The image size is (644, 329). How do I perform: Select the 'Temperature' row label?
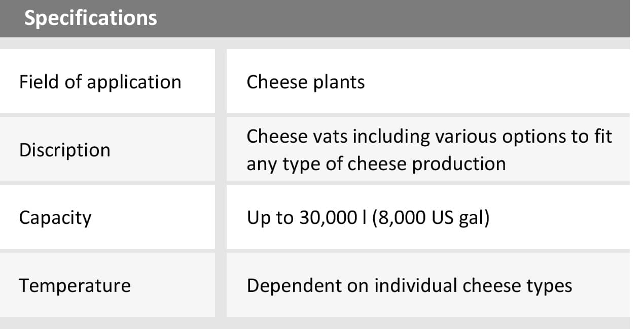pyautogui.click(x=75, y=285)
